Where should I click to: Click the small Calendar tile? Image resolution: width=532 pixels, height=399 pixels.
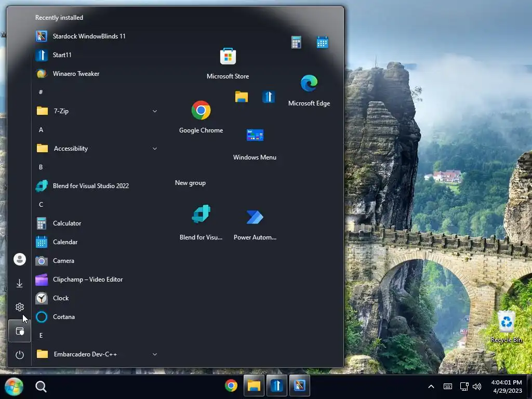[x=322, y=43]
